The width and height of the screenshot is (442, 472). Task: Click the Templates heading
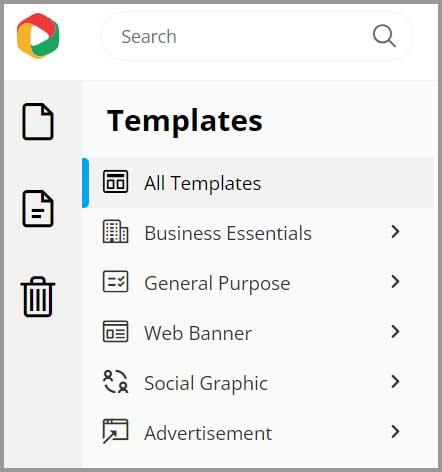pos(185,122)
